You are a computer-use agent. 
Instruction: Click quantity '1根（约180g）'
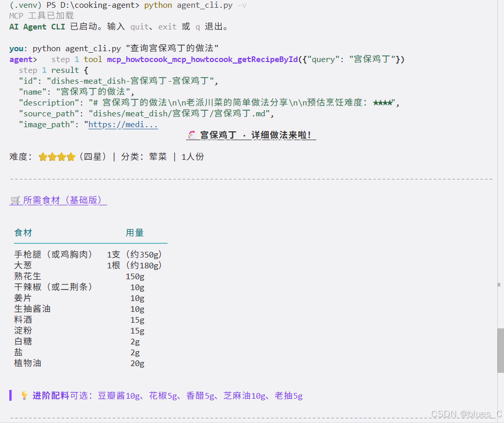tap(135, 265)
